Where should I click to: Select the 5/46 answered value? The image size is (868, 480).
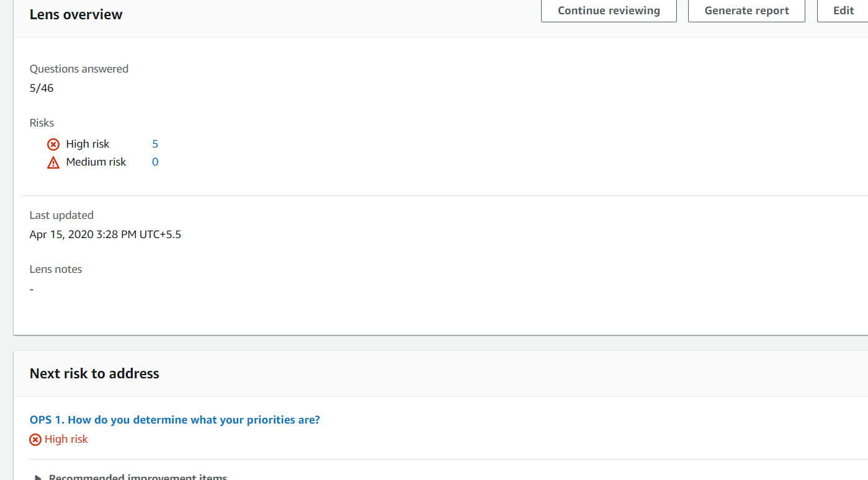[x=42, y=88]
